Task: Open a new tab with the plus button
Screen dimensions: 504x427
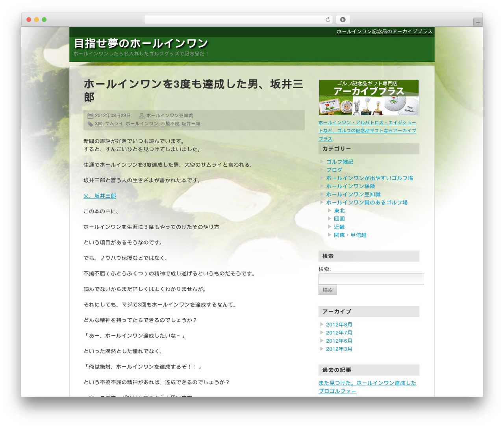Action: (478, 22)
